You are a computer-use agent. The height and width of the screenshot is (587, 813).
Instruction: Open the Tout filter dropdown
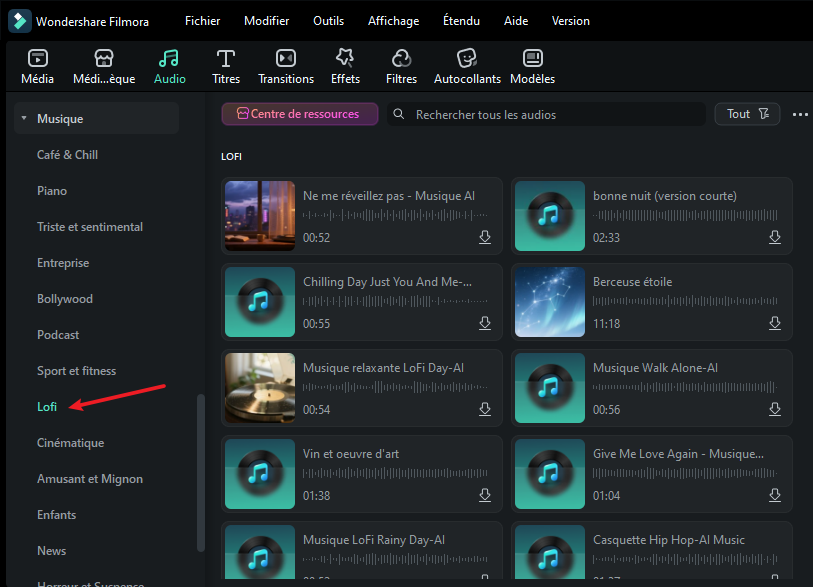[747, 114]
